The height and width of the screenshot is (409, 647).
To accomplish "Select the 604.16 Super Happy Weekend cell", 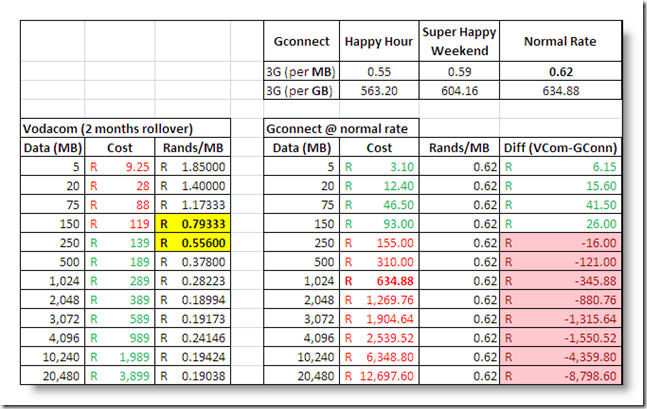I will (x=454, y=91).
